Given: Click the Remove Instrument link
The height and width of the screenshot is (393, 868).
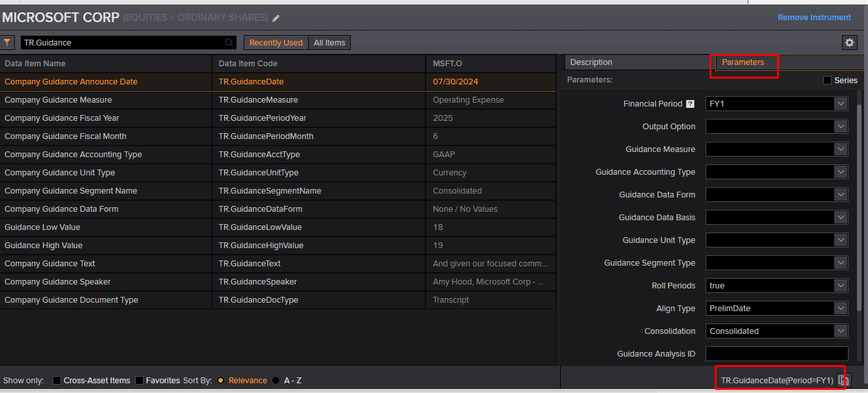Looking at the screenshot, I should [x=814, y=18].
